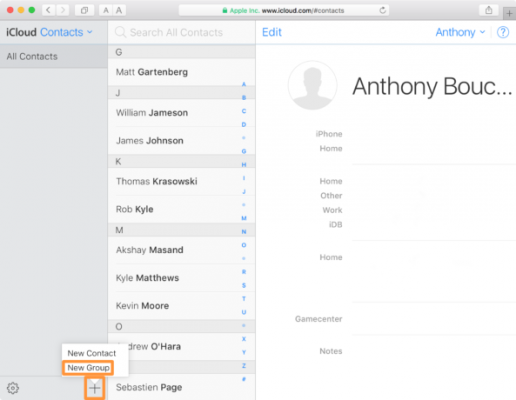Click the plus add button in sidebar
The width and height of the screenshot is (516, 400).
pos(95,388)
